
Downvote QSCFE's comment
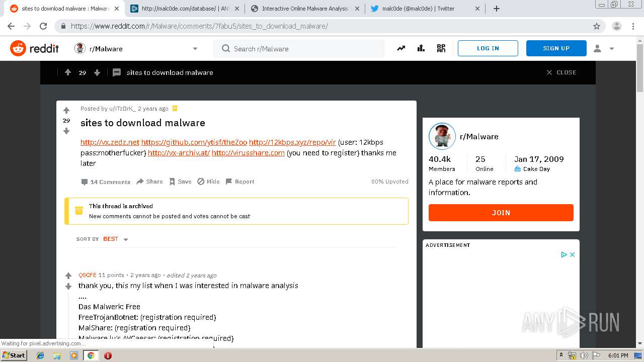coord(68,286)
